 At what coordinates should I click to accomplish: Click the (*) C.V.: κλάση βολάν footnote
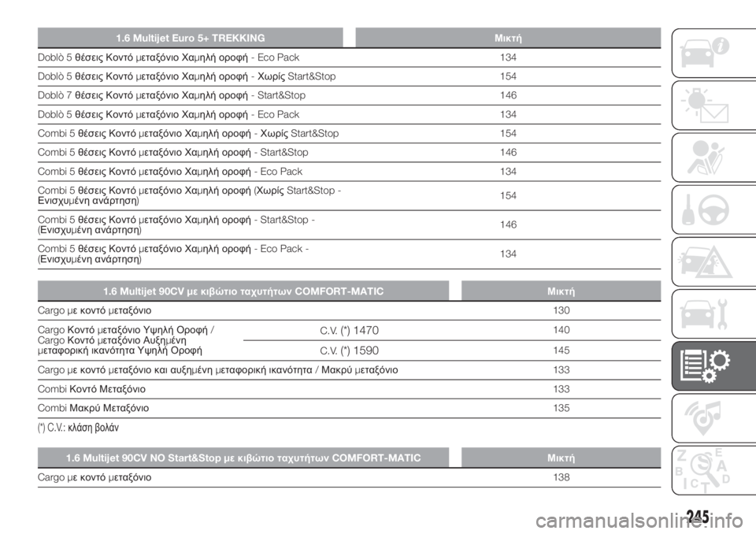click(78, 428)
